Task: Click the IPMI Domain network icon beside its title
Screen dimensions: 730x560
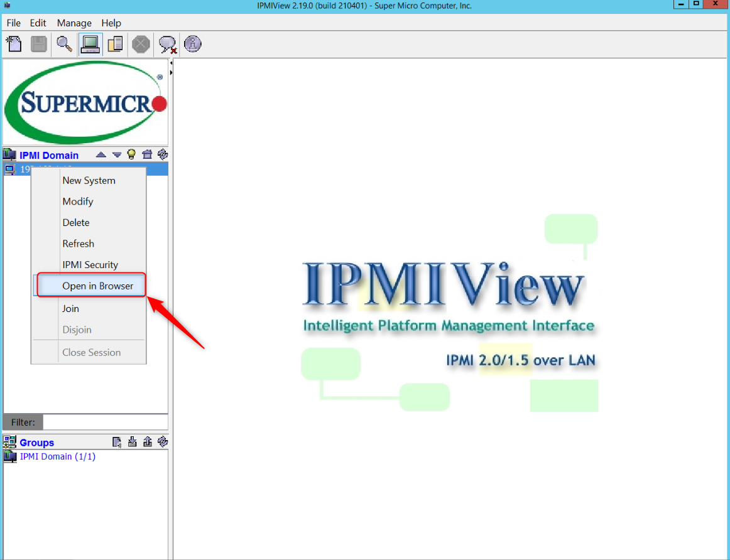Action: point(10,154)
